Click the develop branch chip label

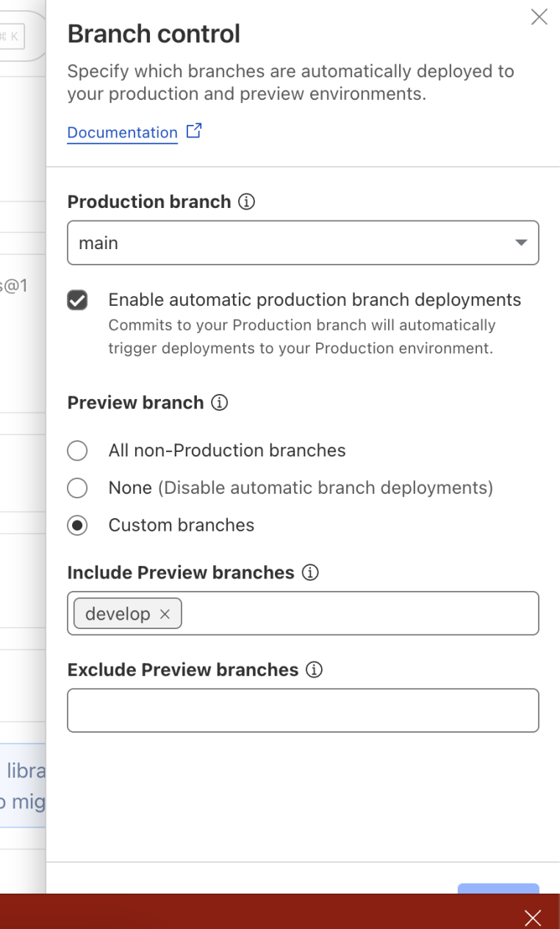click(118, 614)
